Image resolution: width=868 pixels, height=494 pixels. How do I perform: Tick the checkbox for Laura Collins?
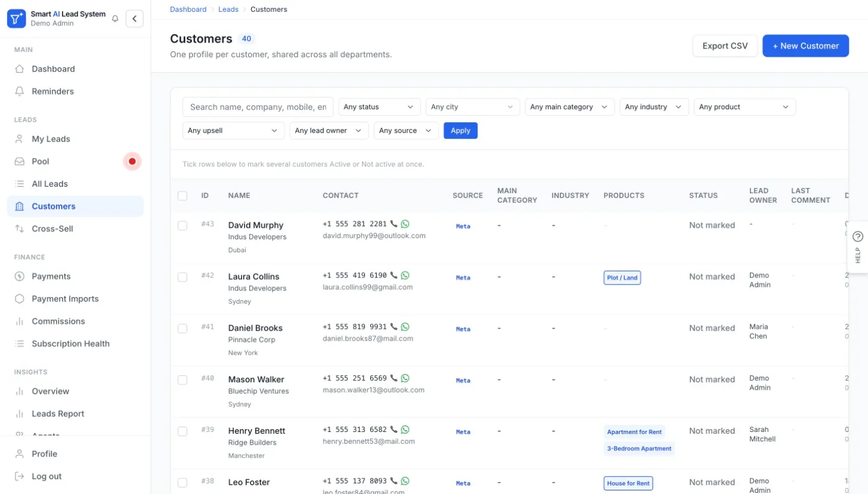click(182, 277)
